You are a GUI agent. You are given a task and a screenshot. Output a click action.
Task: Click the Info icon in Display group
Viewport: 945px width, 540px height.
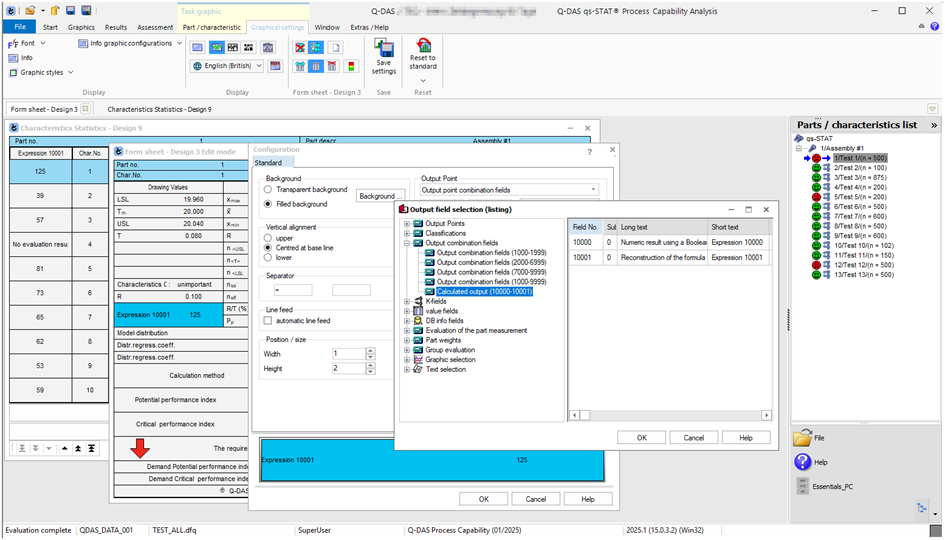(13, 58)
